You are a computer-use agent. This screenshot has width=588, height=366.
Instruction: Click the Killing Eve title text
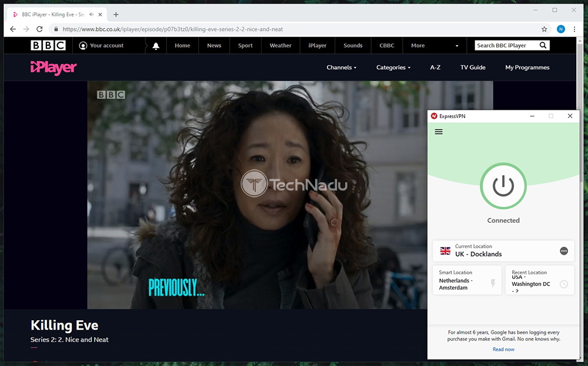coord(65,325)
